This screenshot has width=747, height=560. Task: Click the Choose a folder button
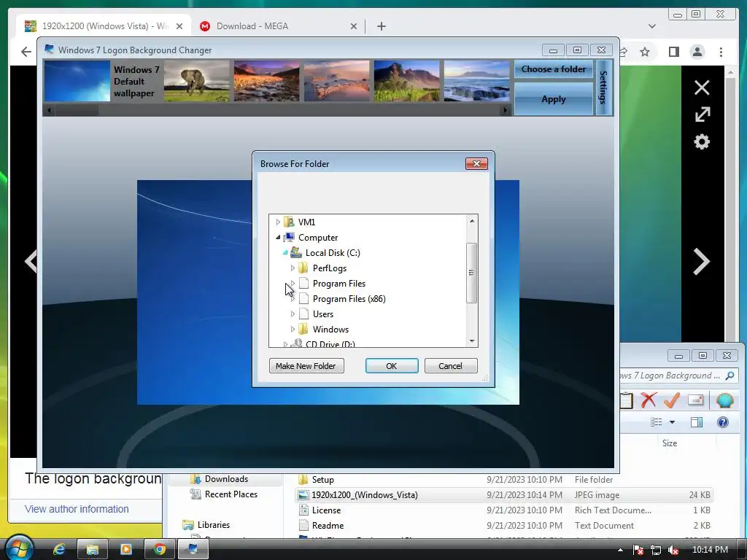(x=554, y=69)
